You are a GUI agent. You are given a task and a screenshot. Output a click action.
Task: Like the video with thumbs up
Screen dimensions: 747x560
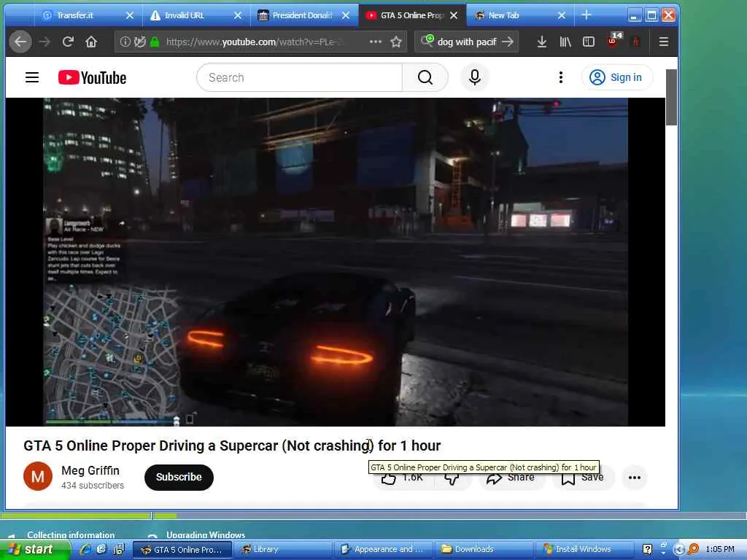(x=403, y=478)
